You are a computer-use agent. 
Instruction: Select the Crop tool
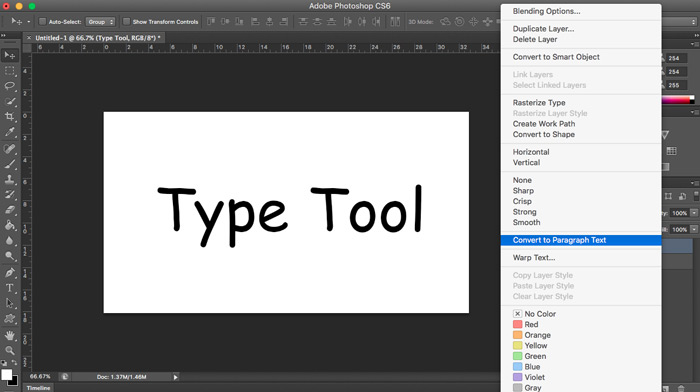coord(9,117)
